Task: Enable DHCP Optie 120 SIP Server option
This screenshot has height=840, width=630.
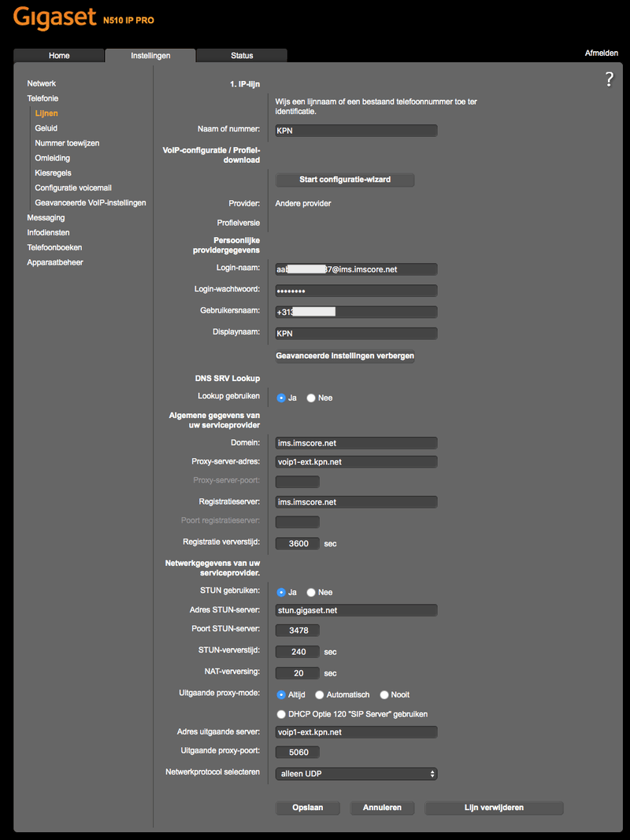Action: [281, 714]
